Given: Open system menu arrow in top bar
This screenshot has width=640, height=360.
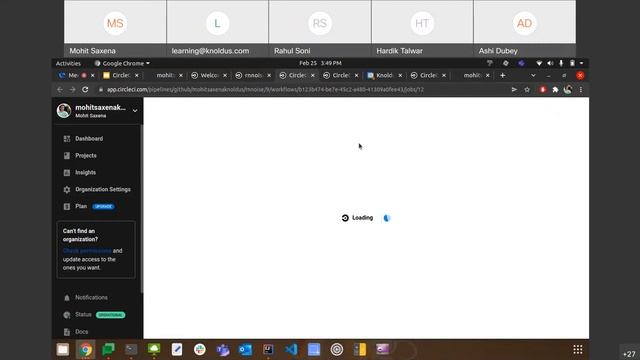Looking at the screenshot, I should pos(582,63).
